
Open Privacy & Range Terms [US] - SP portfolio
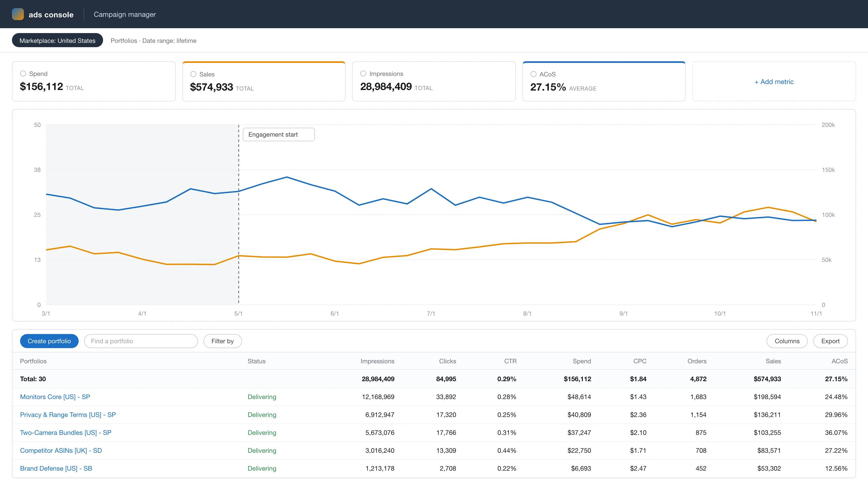pyautogui.click(x=68, y=415)
